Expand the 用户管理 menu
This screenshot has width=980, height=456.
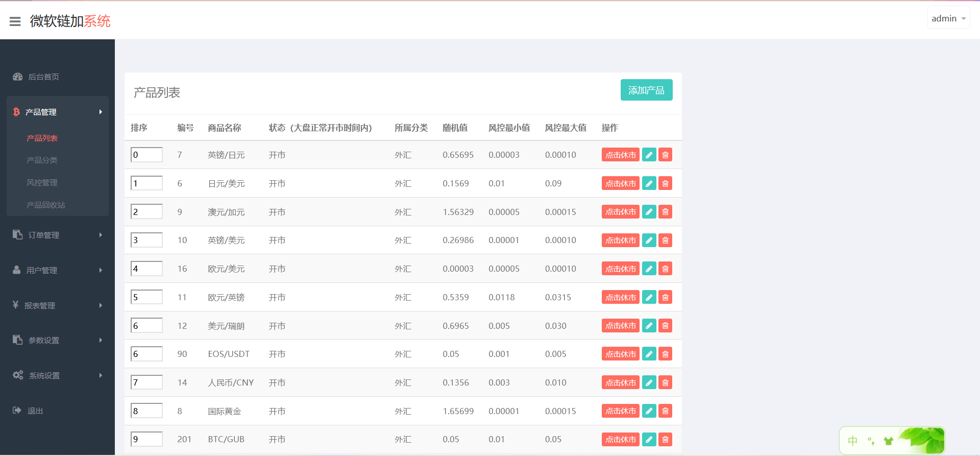coord(58,270)
